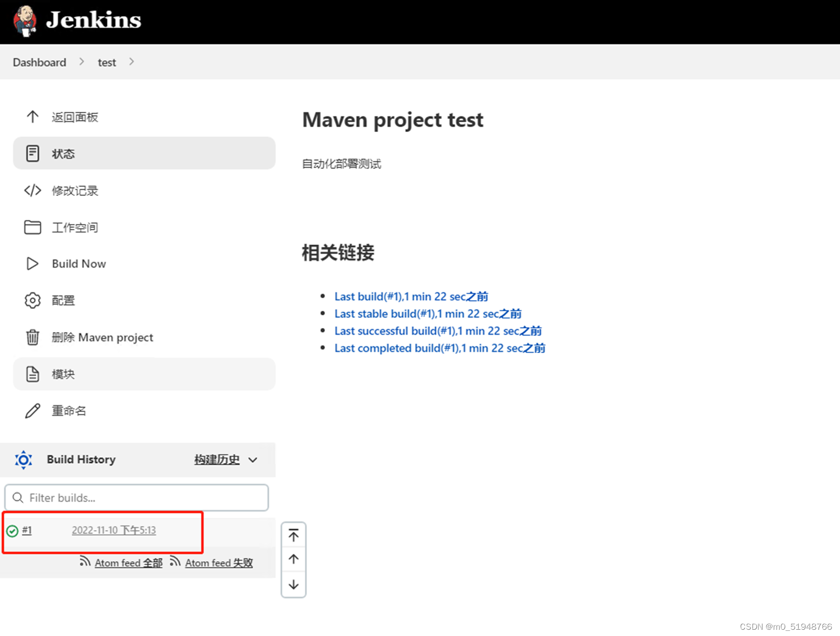This screenshot has height=636, width=840.
Task: Click the chevron after Dashboard breadcrumb
Action: [x=82, y=62]
